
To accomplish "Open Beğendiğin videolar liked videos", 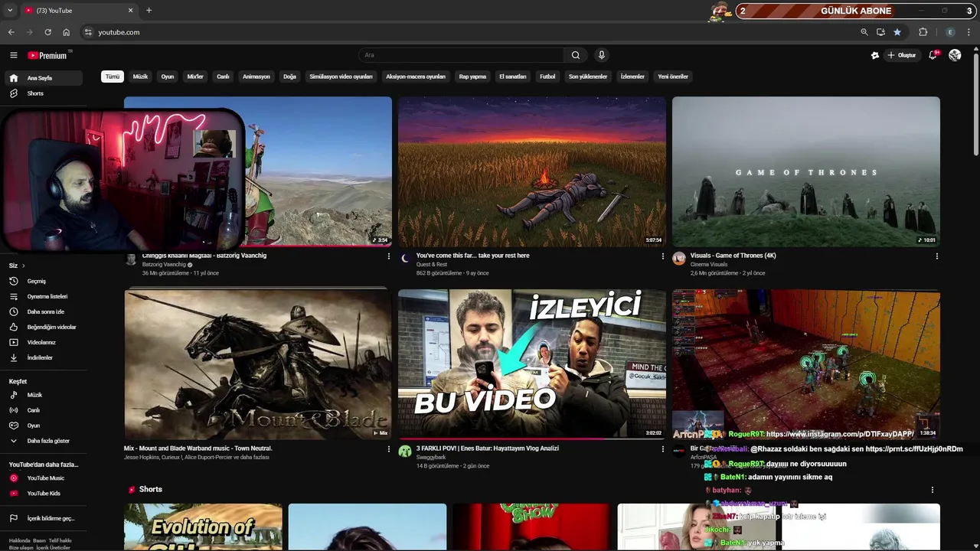I will point(43,327).
